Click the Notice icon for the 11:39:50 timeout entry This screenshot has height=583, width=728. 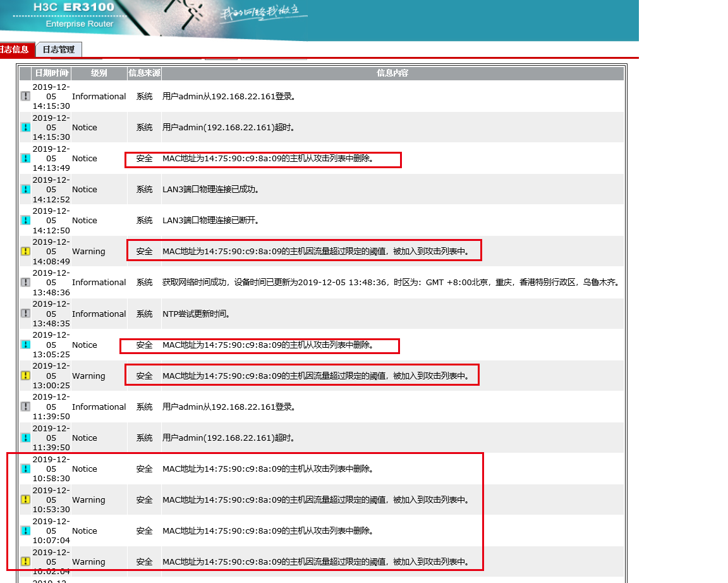pyautogui.click(x=25, y=438)
